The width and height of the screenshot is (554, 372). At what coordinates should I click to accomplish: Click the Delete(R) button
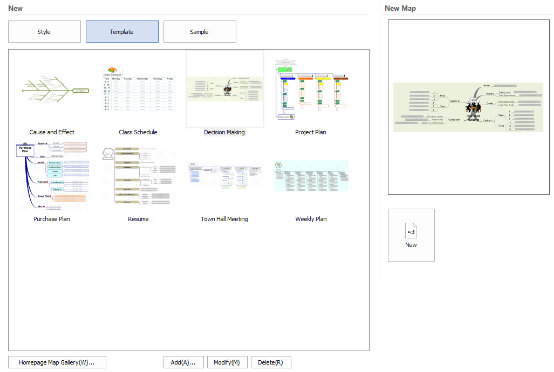(x=271, y=362)
